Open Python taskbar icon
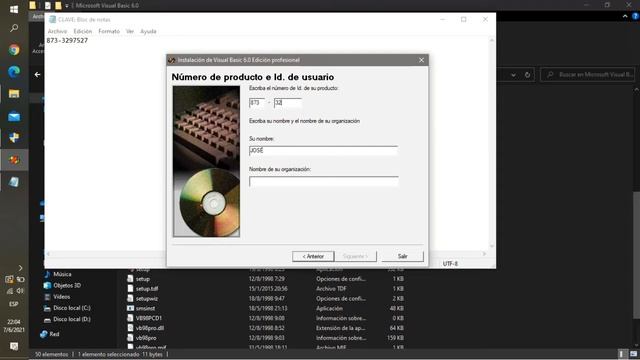 tap(14, 138)
